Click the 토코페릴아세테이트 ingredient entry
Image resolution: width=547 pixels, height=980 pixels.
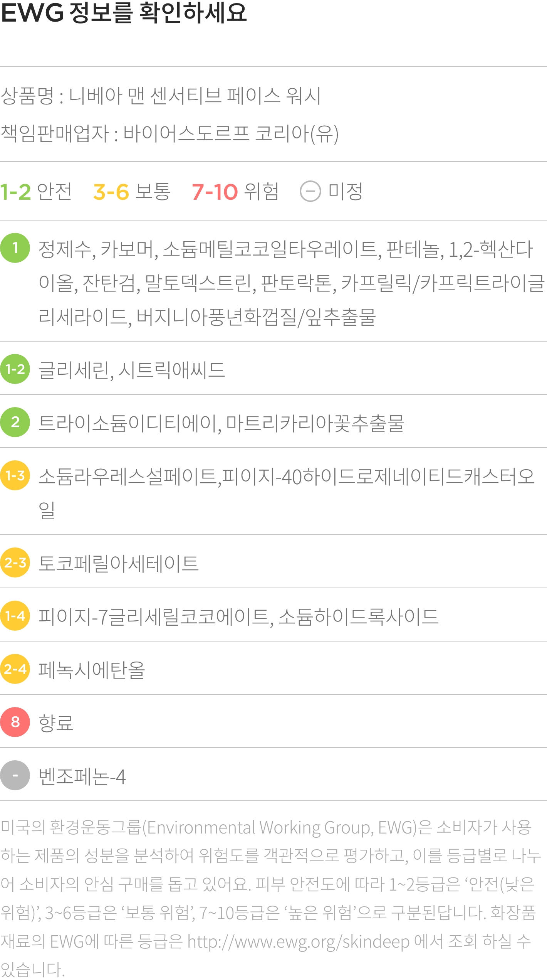(119, 563)
